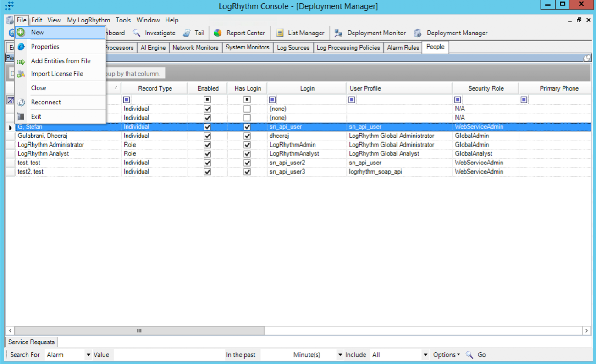
Task: Click scrollbar right arrow
Action: [x=586, y=331]
